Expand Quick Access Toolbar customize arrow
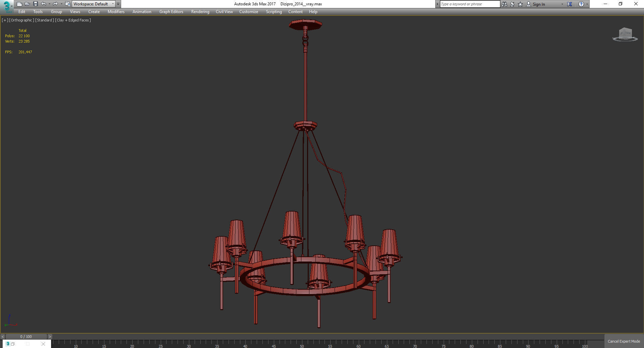 coord(118,4)
